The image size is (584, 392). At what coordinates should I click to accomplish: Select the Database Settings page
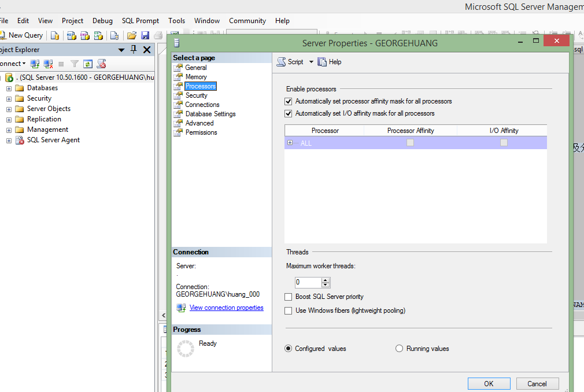pos(210,114)
